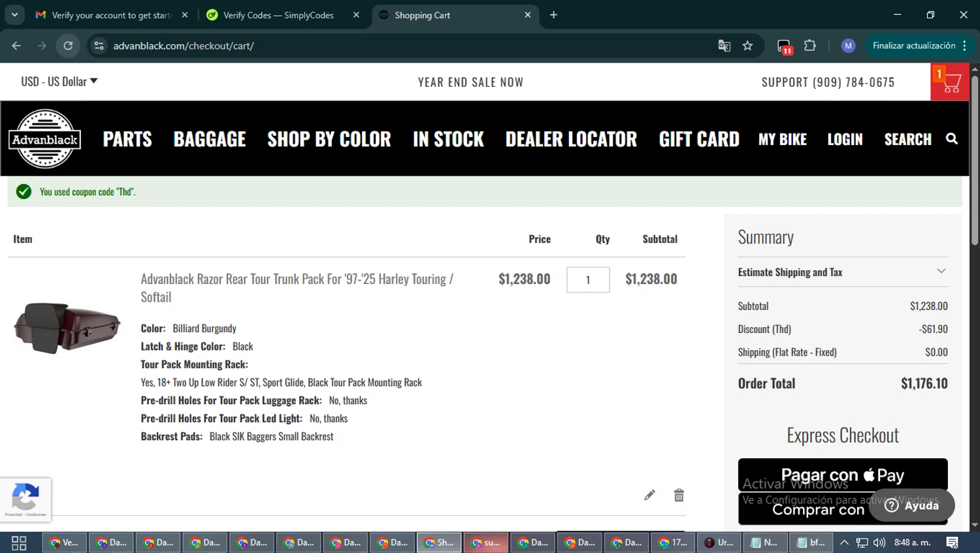Open the red shopping cart icon
Viewport: 980px width, 553px height.
[x=949, y=82]
